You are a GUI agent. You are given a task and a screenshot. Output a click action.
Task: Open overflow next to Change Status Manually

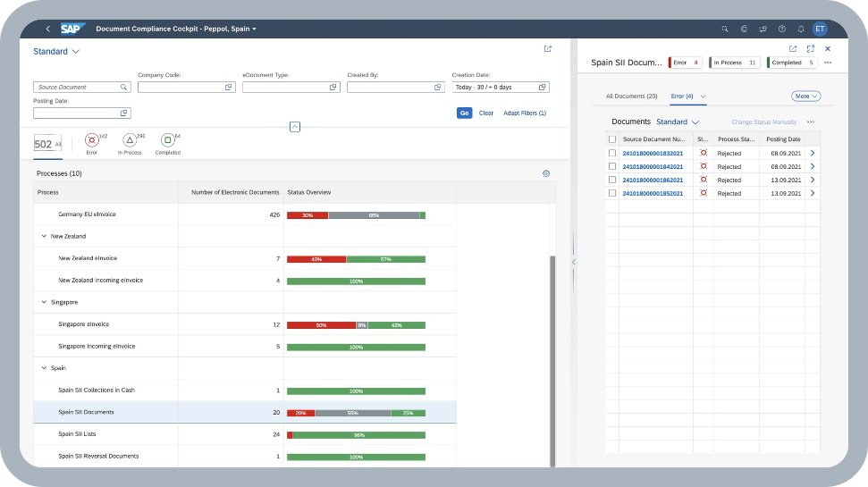point(811,122)
